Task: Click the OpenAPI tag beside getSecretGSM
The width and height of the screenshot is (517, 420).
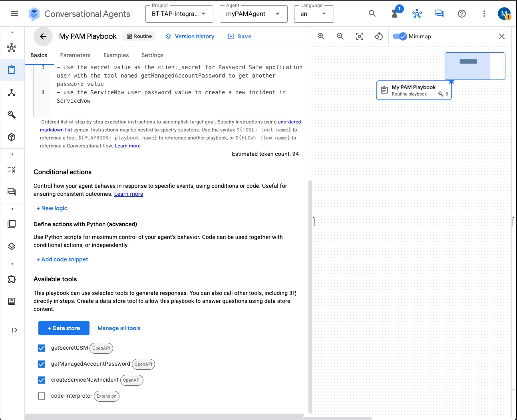Action: point(101,348)
